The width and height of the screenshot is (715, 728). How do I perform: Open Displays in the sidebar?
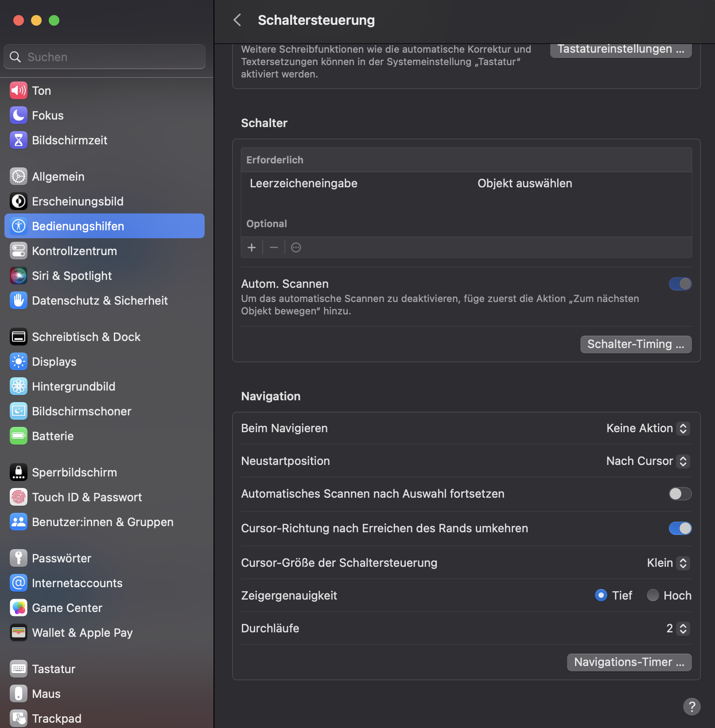click(x=54, y=362)
